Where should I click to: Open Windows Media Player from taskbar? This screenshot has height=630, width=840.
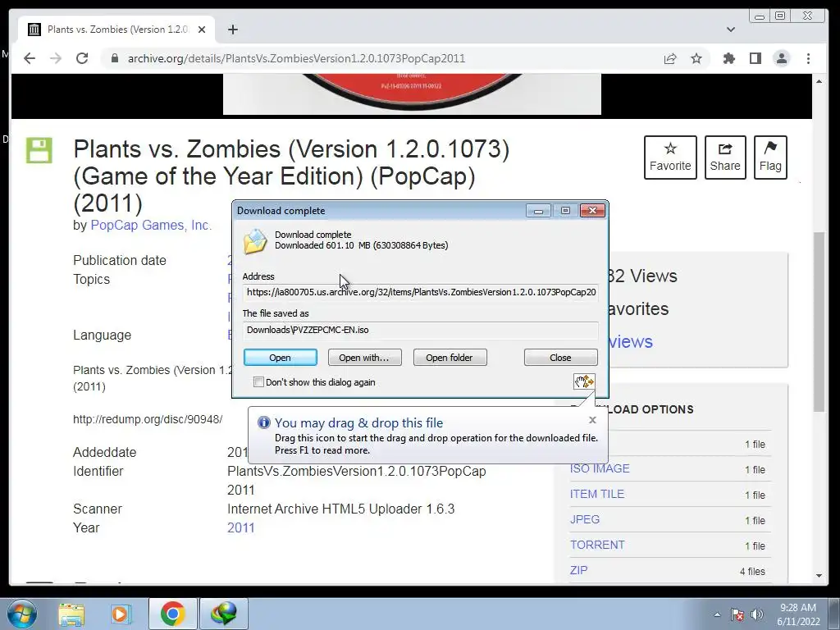[x=121, y=614]
